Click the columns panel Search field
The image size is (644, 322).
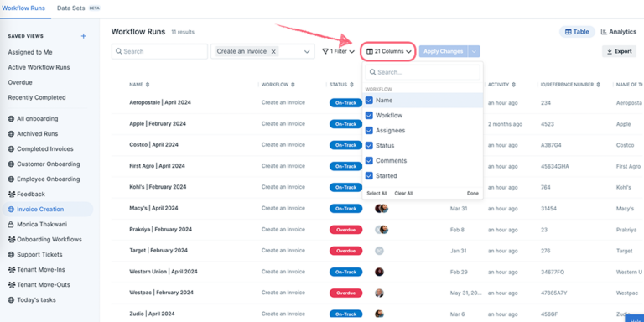click(423, 72)
